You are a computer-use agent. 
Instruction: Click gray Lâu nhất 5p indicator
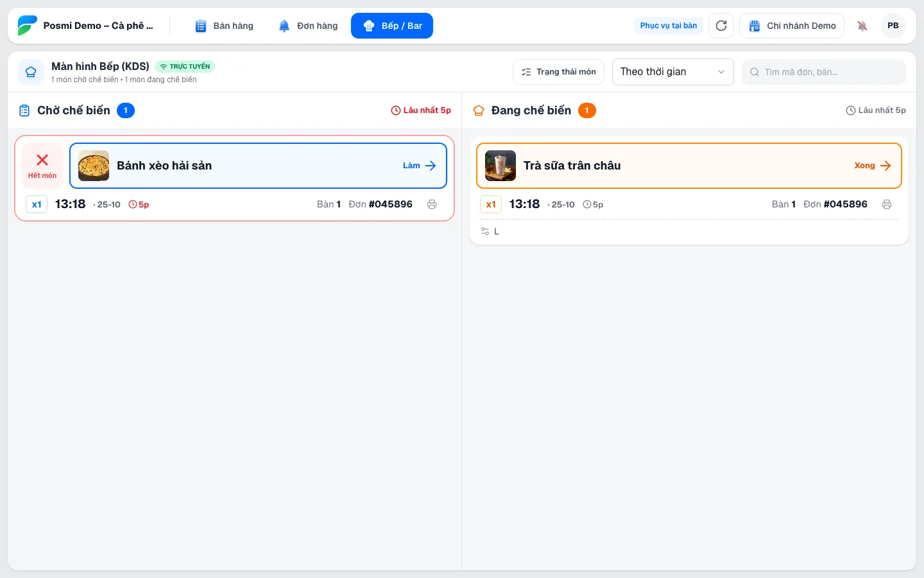click(876, 110)
